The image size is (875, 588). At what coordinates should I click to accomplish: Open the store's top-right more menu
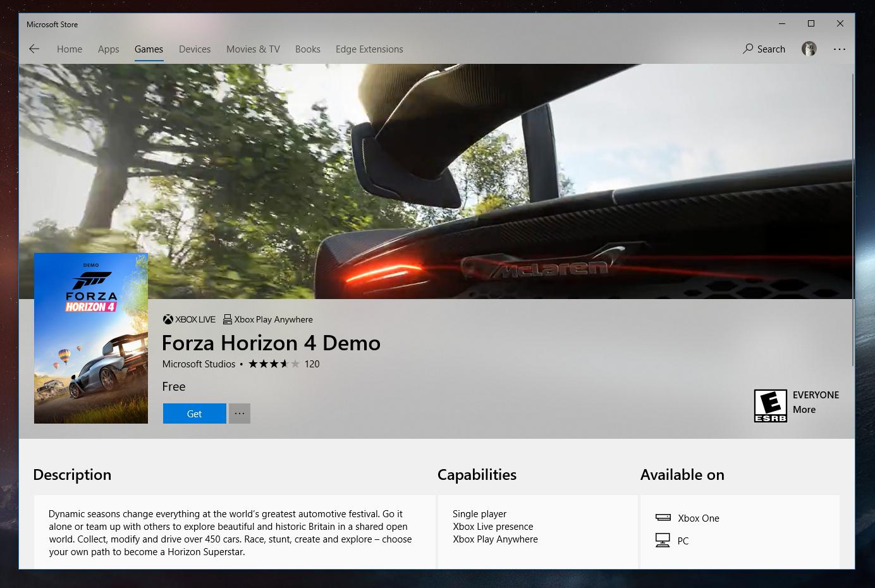pyautogui.click(x=839, y=49)
